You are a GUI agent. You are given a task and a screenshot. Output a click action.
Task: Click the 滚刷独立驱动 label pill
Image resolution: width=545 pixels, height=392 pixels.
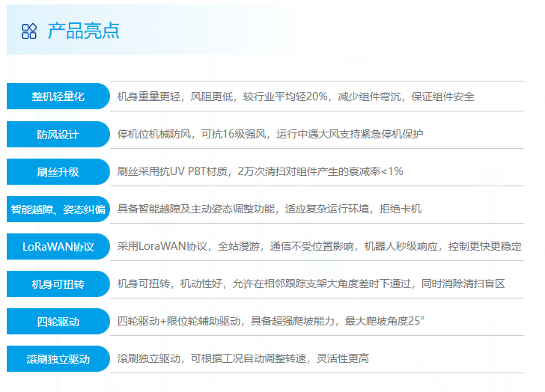(58, 358)
